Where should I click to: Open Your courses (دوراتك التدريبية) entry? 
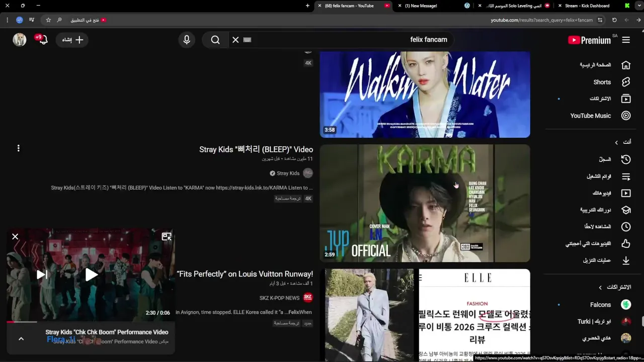pyautogui.click(x=604, y=210)
